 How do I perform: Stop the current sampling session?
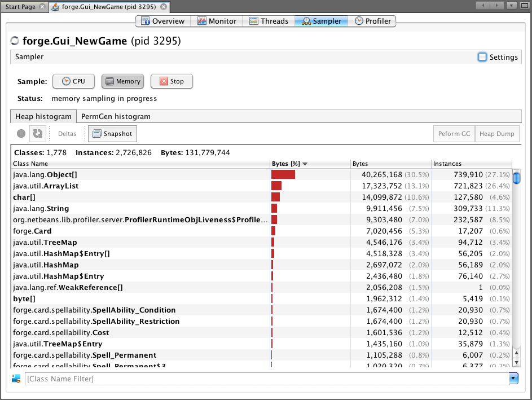coord(172,81)
